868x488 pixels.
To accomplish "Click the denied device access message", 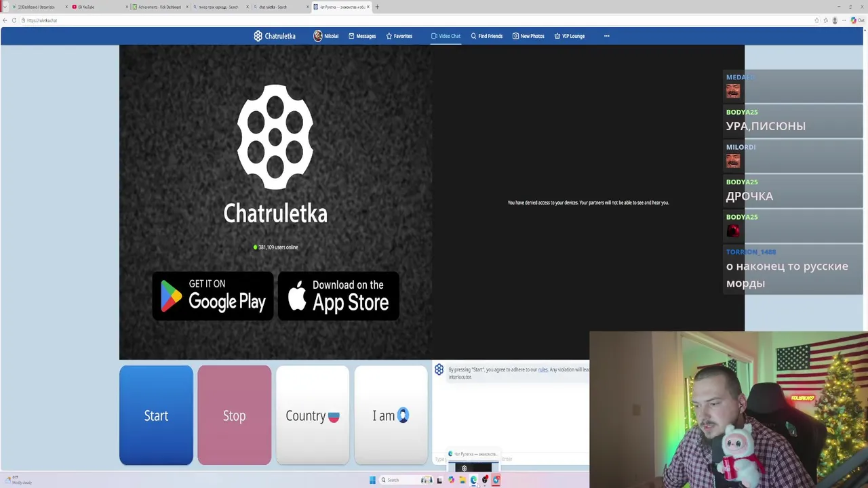I will (x=588, y=203).
